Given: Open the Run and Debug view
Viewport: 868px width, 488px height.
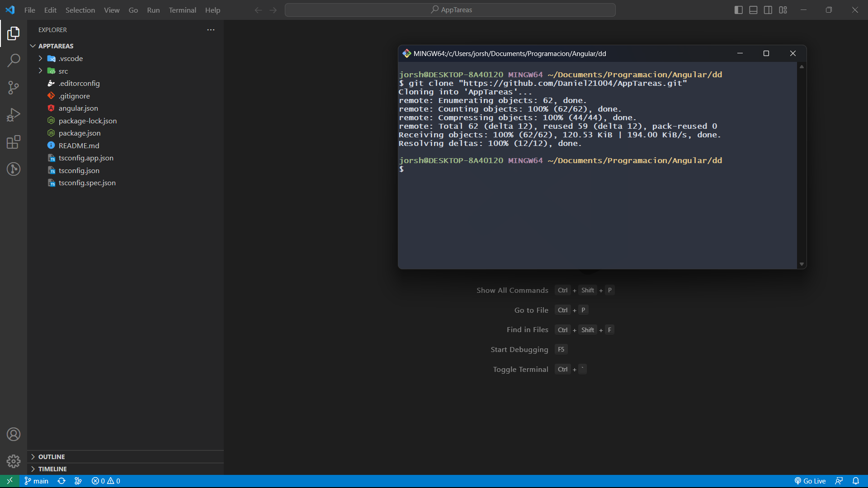Looking at the screenshot, I should coord(14,115).
